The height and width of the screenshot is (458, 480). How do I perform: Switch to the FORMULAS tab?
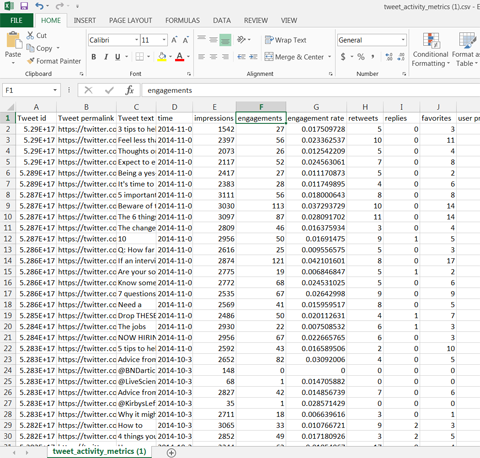coord(183,20)
